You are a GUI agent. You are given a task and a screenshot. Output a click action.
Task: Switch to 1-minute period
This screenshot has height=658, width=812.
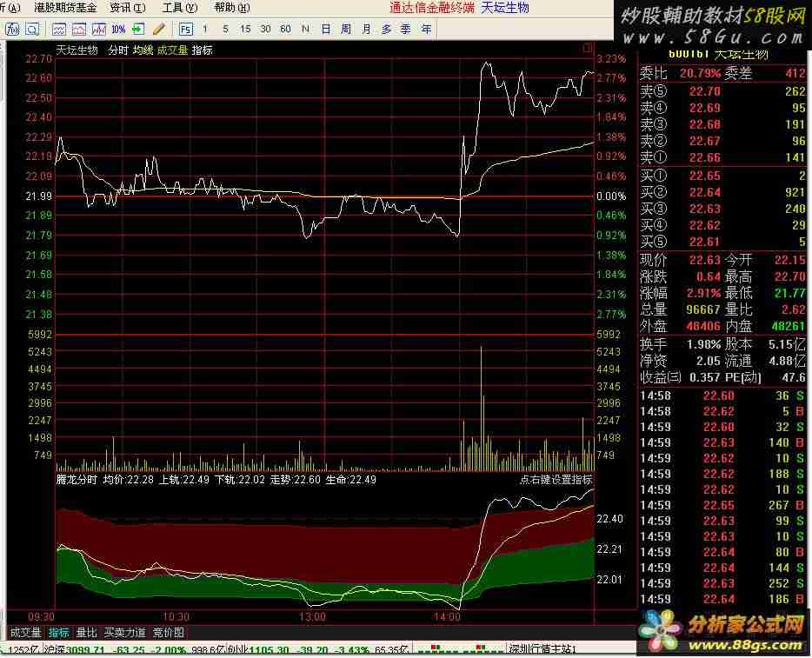pyautogui.click(x=205, y=29)
